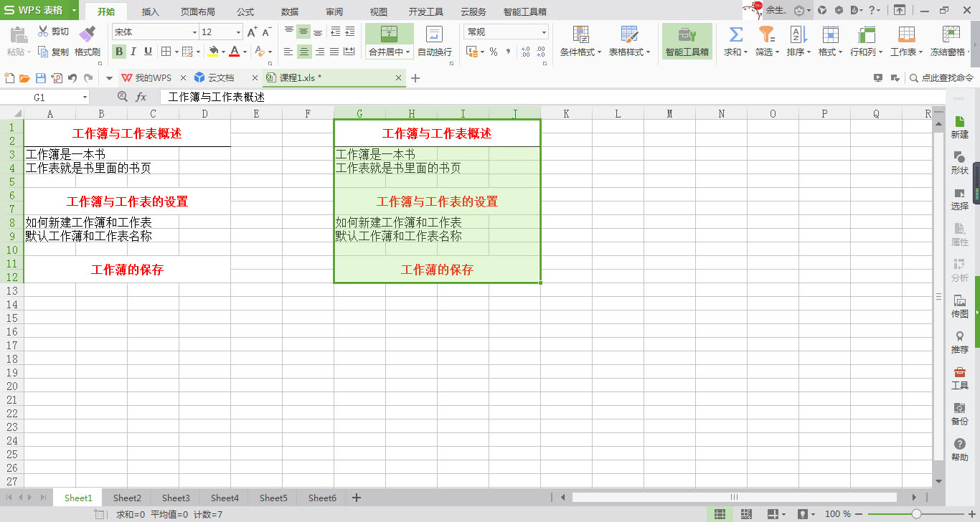Screen dimensions: 980x522
Task: Toggle align left
Action: pyautogui.click(x=288, y=52)
